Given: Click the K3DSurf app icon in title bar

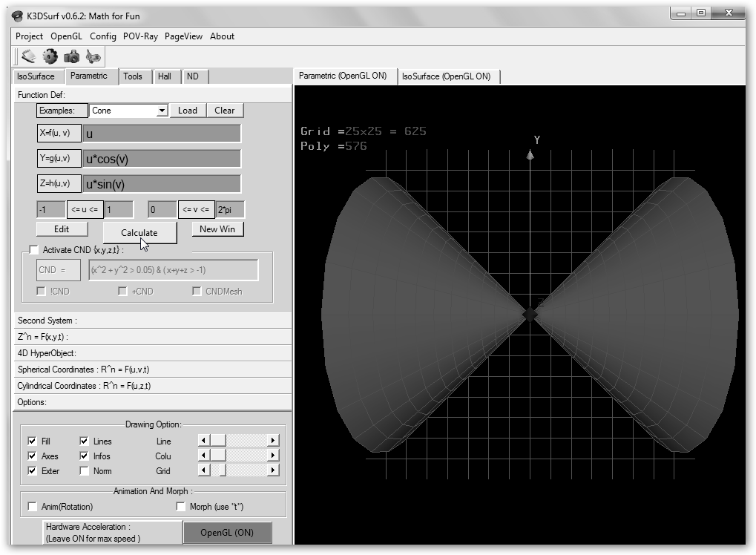Looking at the screenshot, I should pyautogui.click(x=17, y=16).
